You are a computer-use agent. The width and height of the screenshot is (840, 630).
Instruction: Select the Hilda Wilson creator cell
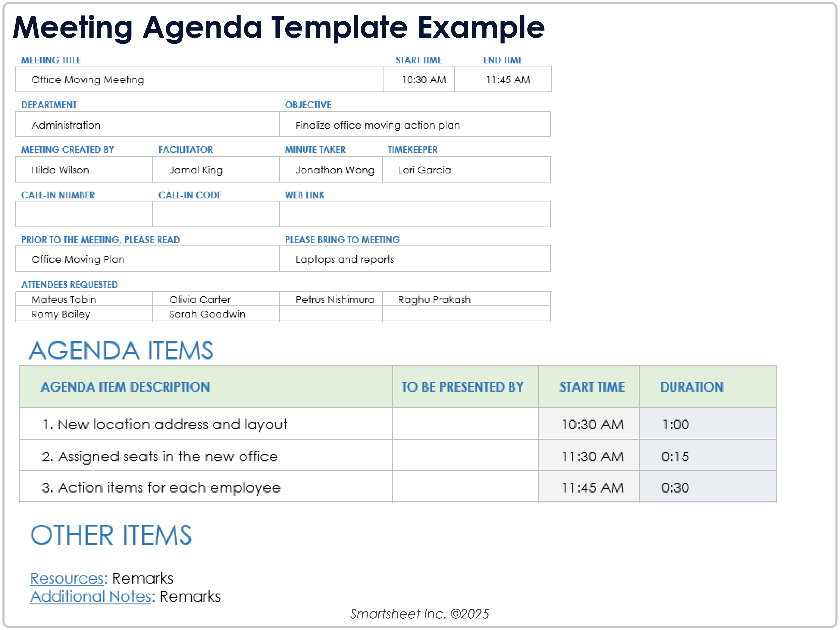click(x=84, y=170)
